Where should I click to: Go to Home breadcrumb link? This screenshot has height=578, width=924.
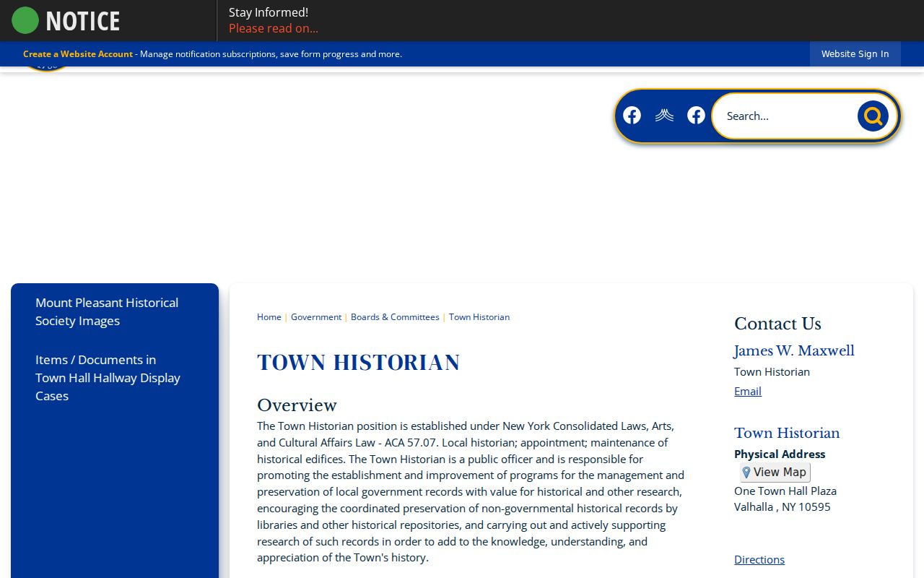[269, 317]
